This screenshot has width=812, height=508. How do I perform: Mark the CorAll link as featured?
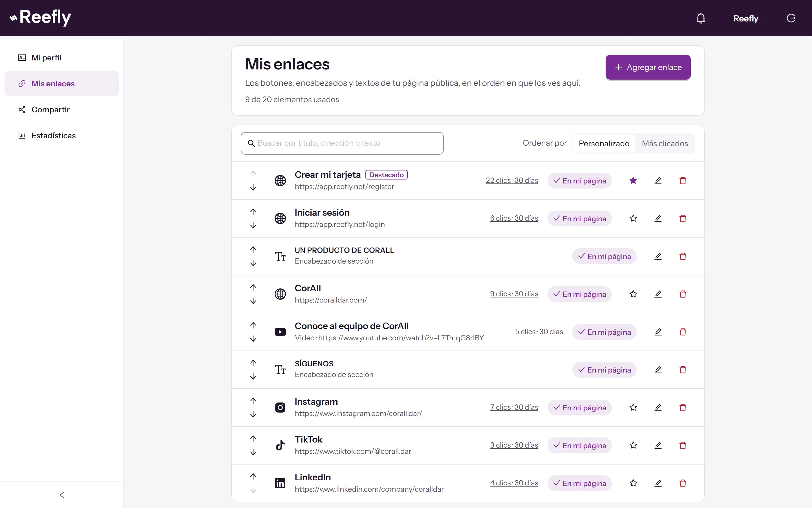[633, 294]
